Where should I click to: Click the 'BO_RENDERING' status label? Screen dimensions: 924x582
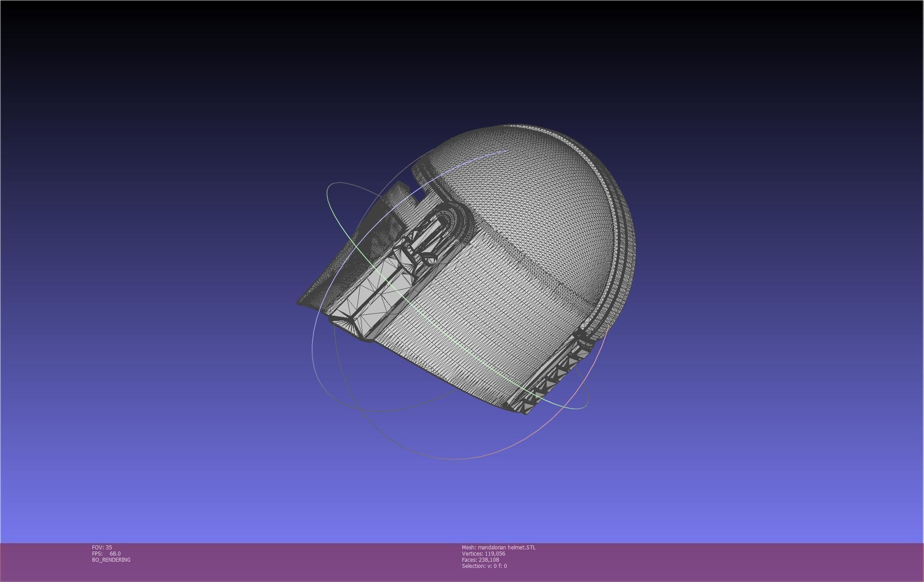[111, 560]
